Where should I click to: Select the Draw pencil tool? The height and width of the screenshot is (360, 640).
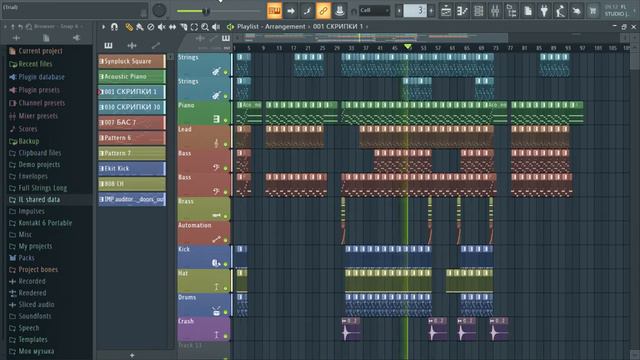coord(129,27)
